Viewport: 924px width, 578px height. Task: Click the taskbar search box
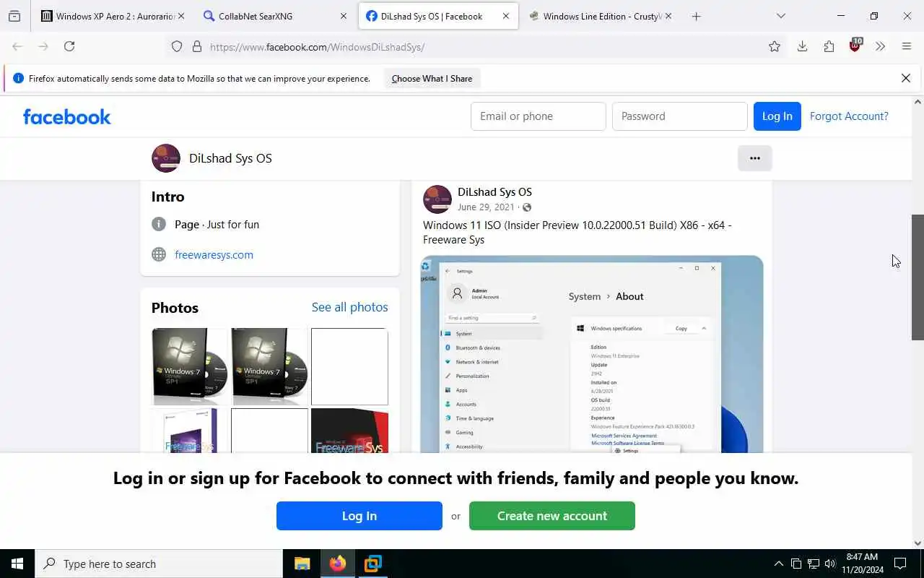tap(159, 564)
